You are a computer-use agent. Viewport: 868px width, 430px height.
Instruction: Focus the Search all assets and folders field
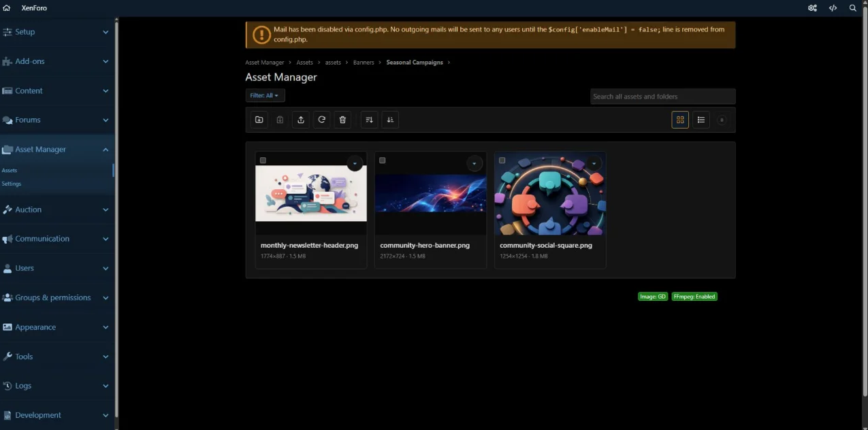pyautogui.click(x=662, y=97)
